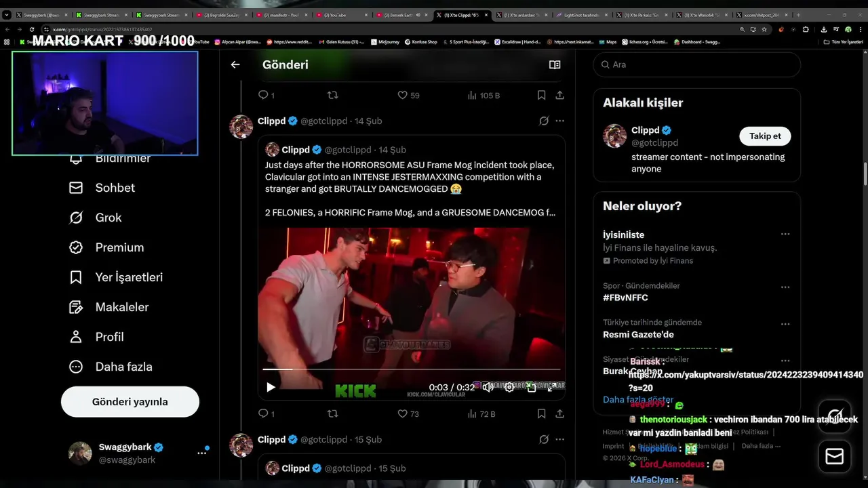The image size is (868, 488).
Task: Open Yer İşaretleri in the sidebar
Action: 116,277
